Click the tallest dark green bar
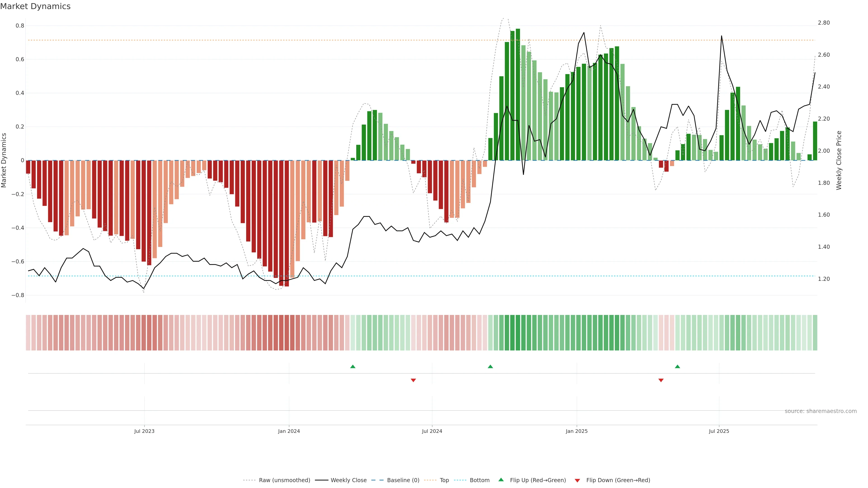This screenshot has height=488, width=868. tap(518, 94)
